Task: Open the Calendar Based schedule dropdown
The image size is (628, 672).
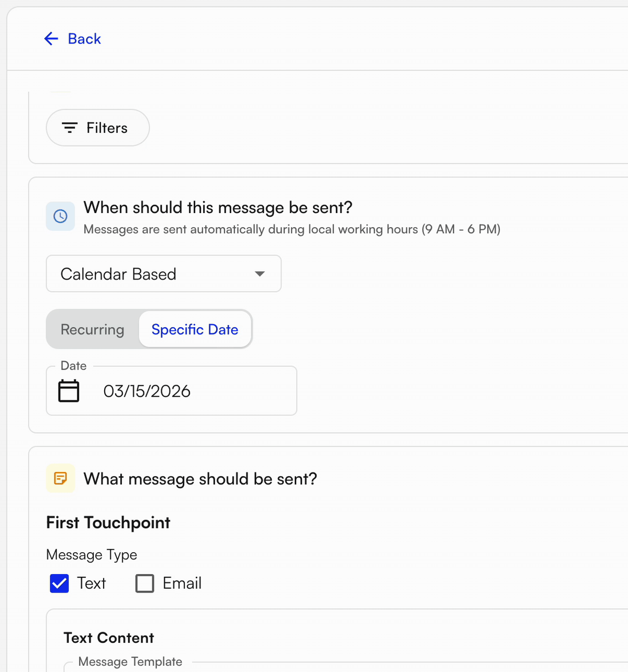Action: click(163, 274)
